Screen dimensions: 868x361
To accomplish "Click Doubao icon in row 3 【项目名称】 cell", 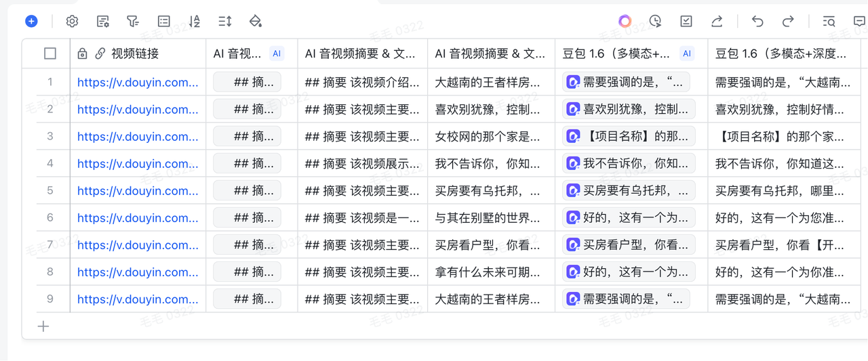I will [573, 136].
